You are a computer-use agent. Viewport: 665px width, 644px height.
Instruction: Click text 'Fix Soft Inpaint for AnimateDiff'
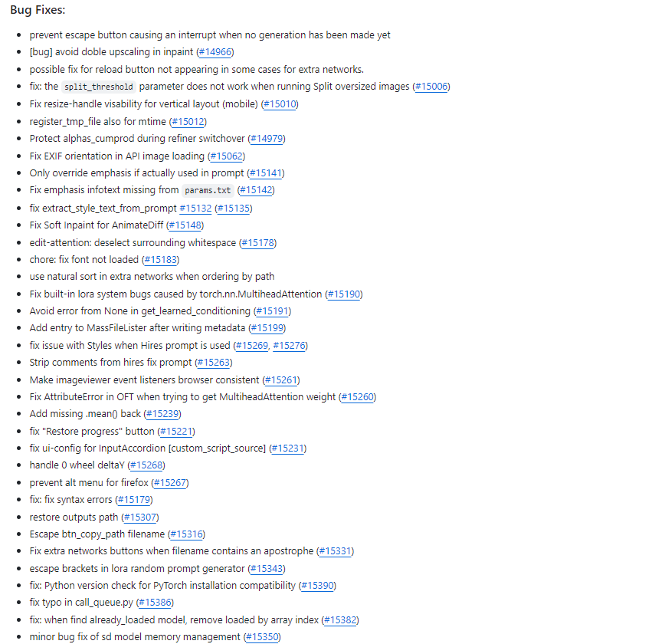pos(97,225)
